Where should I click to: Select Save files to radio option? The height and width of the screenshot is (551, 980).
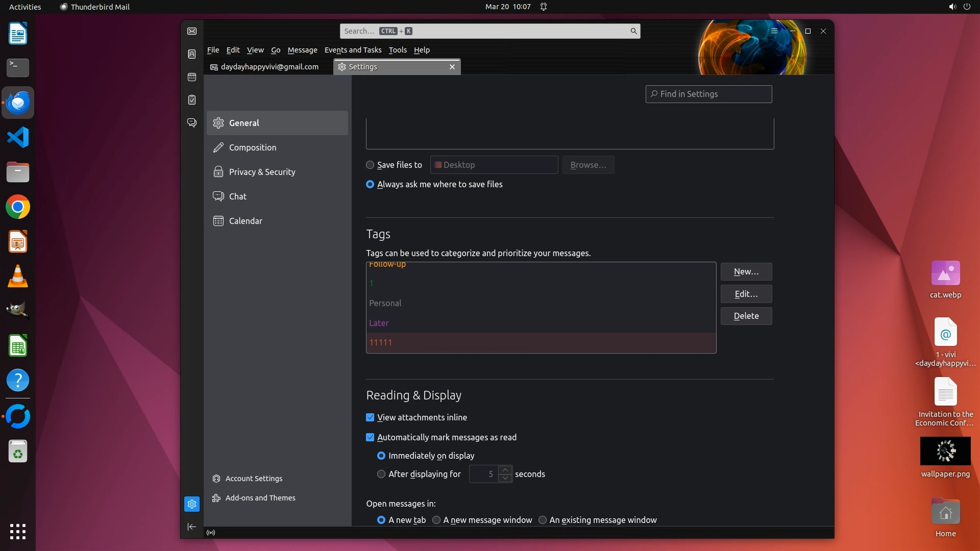point(370,165)
